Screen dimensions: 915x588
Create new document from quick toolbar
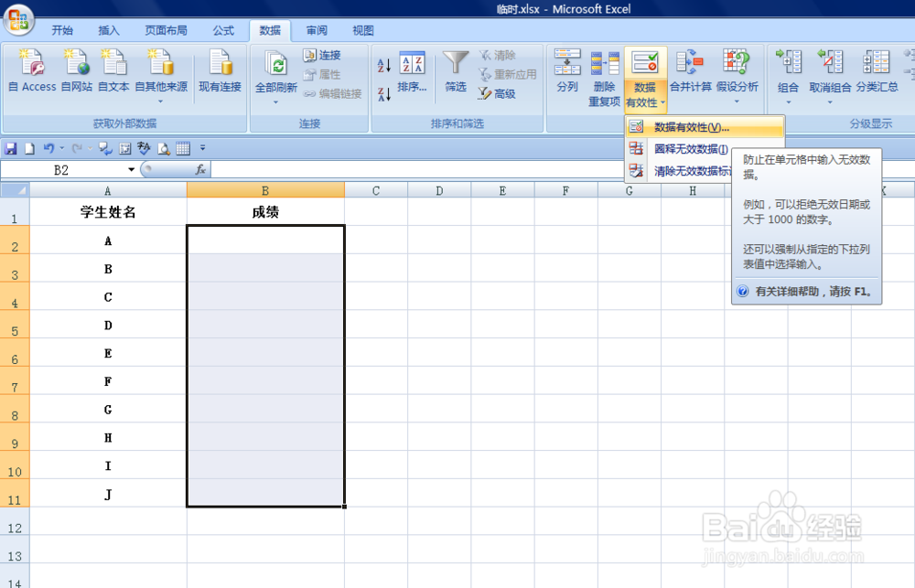click(29, 149)
